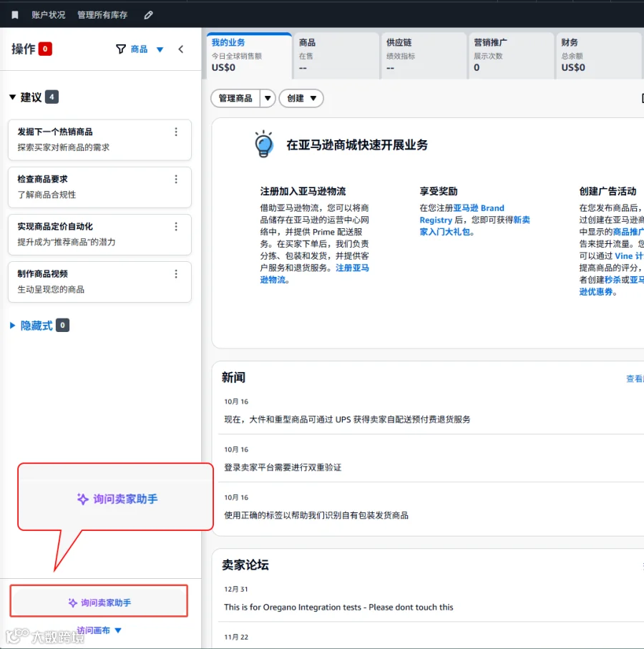Click the bookmark icon in top bar
Screen dimensions: 644x649
coord(15,15)
